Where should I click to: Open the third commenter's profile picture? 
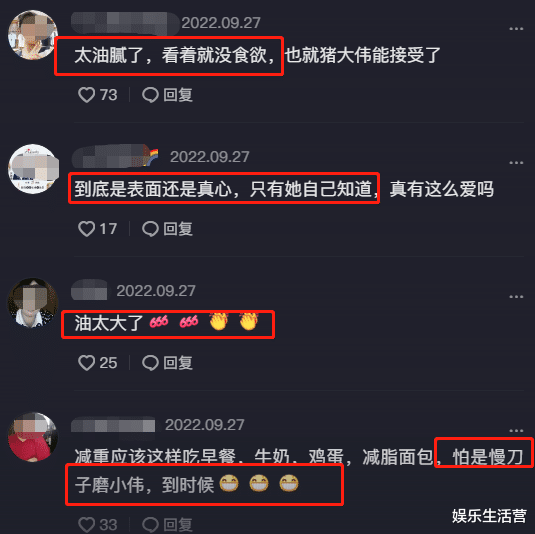coord(33,303)
